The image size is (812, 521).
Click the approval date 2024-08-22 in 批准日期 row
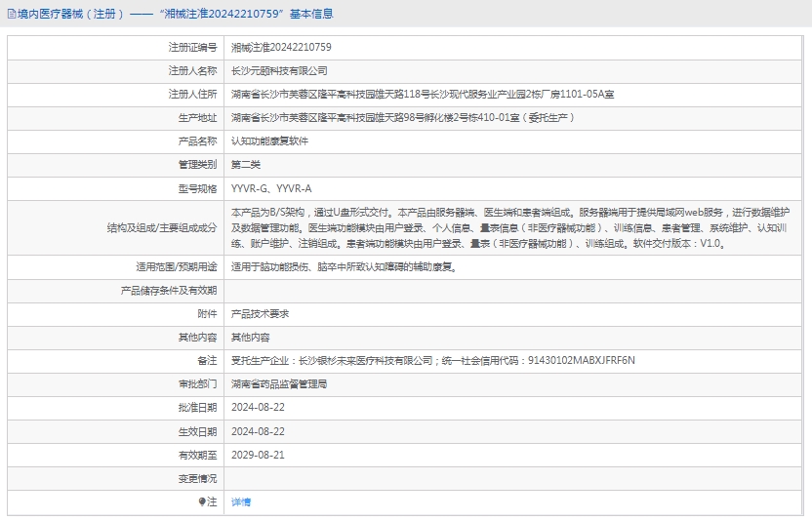pos(258,408)
